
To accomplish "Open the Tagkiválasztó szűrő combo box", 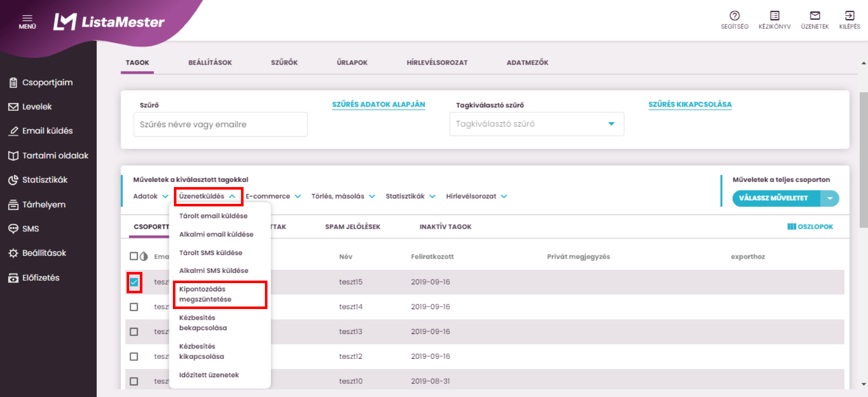I will [x=536, y=124].
